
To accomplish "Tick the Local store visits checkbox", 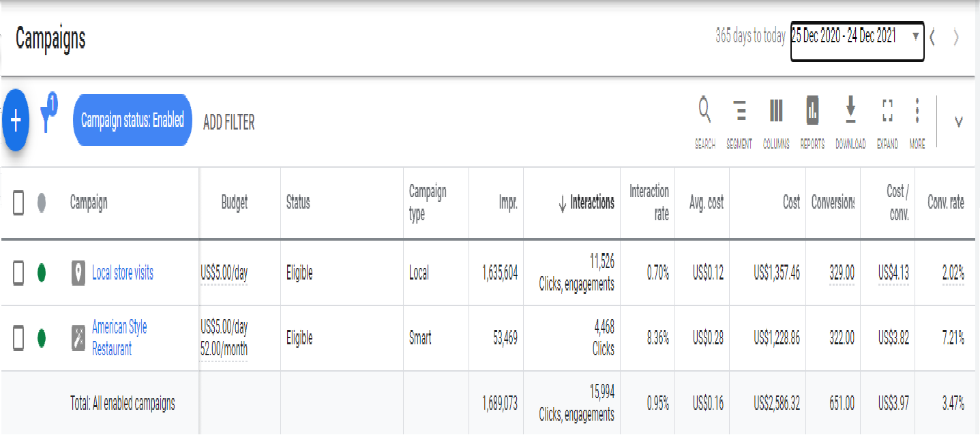I will tap(18, 273).
